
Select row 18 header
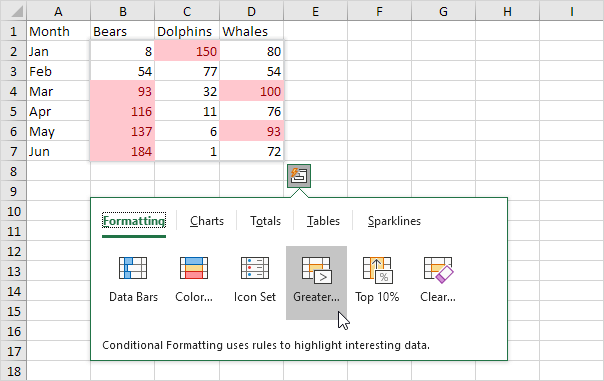tap(13, 371)
